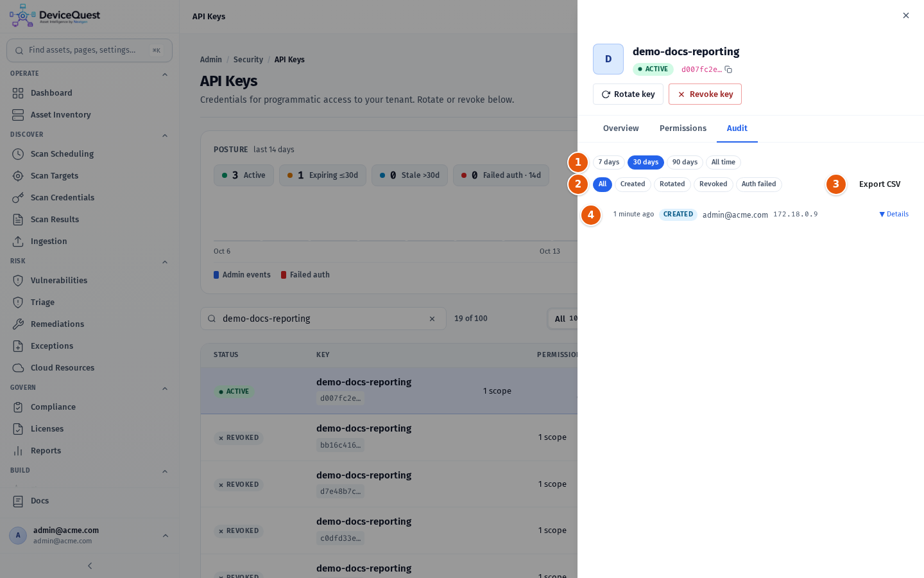
Task: Click the Scan Scheduling clock icon
Action: pyautogui.click(x=18, y=154)
